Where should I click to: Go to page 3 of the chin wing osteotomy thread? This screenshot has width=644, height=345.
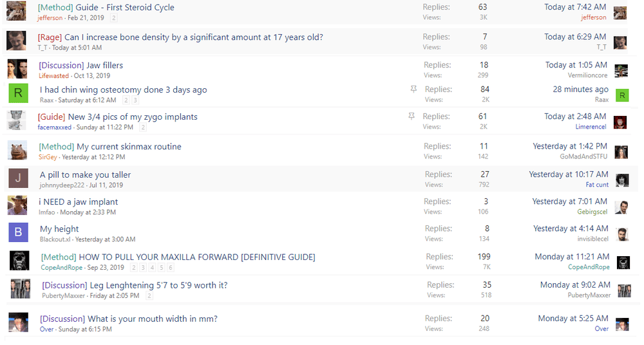coord(135,100)
